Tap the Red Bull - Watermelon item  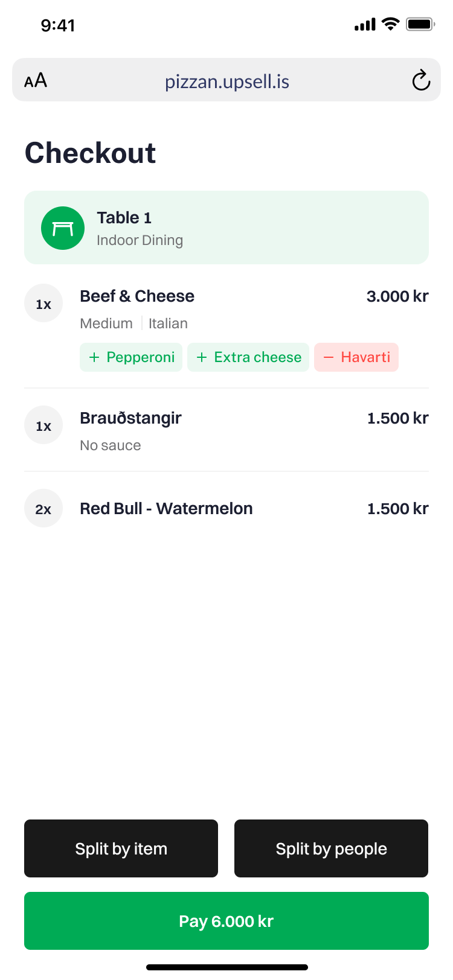click(x=167, y=509)
